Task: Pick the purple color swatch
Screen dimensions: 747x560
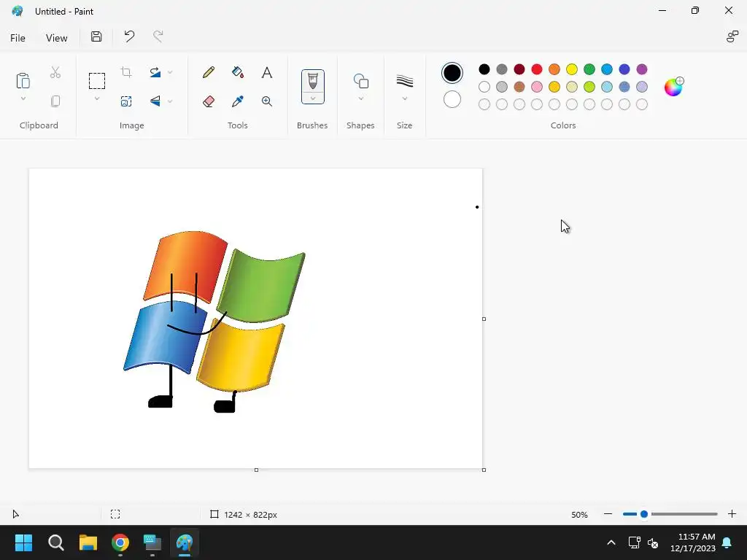Action: pyautogui.click(x=642, y=69)
